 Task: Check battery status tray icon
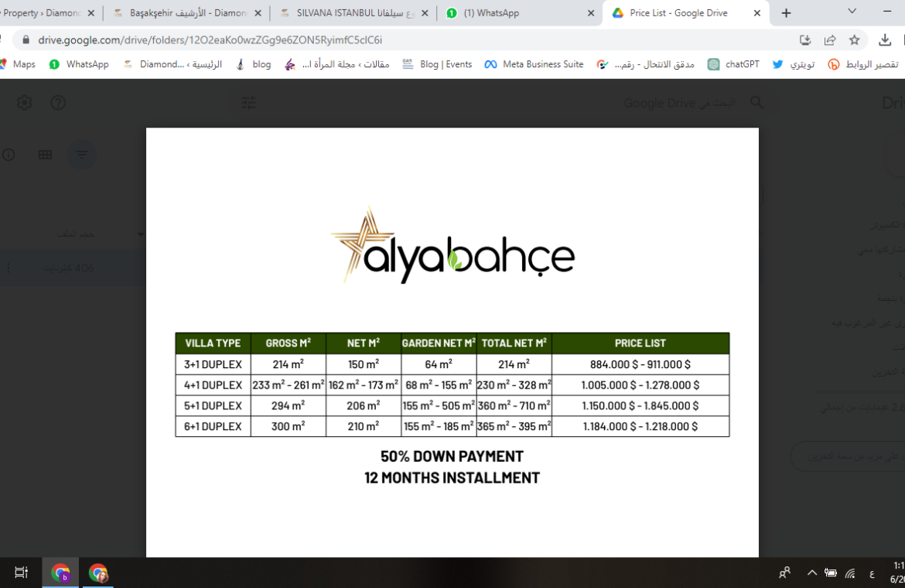(831, 573)
